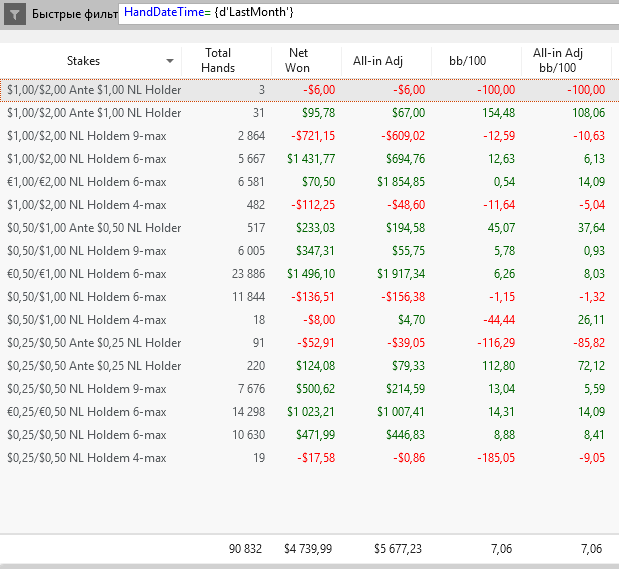Click the All-in Adj bb/100 column header
This screenshot has width=619, height=569.
(557, 60)
